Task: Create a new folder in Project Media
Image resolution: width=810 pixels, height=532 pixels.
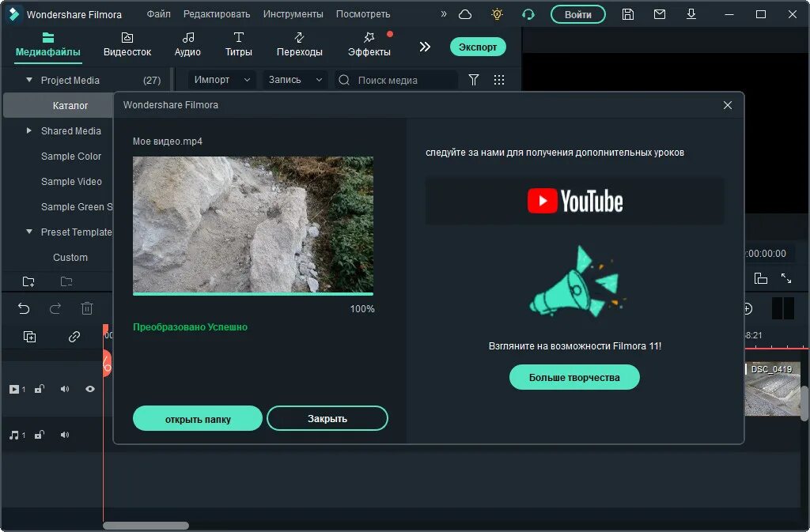Action: coord(28,281)
